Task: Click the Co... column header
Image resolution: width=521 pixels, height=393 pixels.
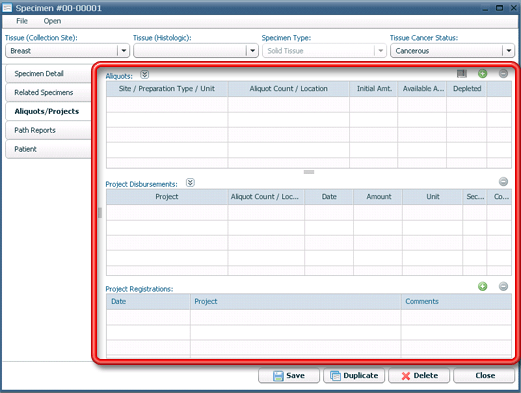Action: point(499,197)
